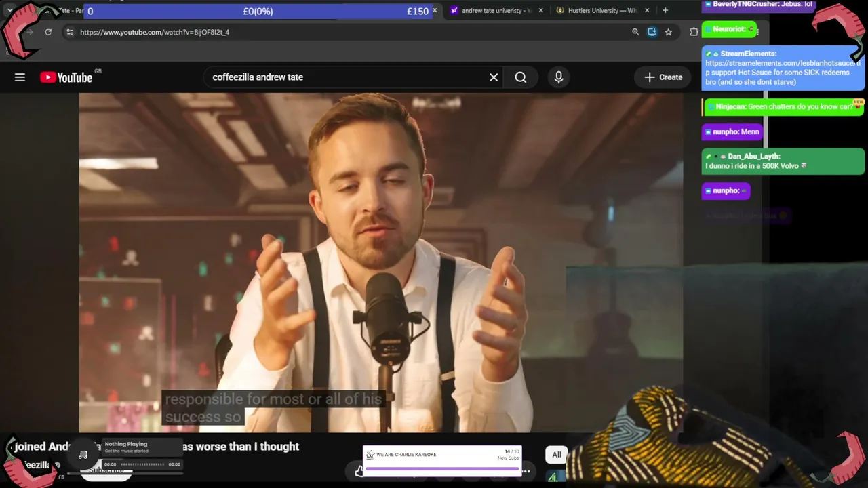Click the YouTube URL in address bar

click(155, 32)
